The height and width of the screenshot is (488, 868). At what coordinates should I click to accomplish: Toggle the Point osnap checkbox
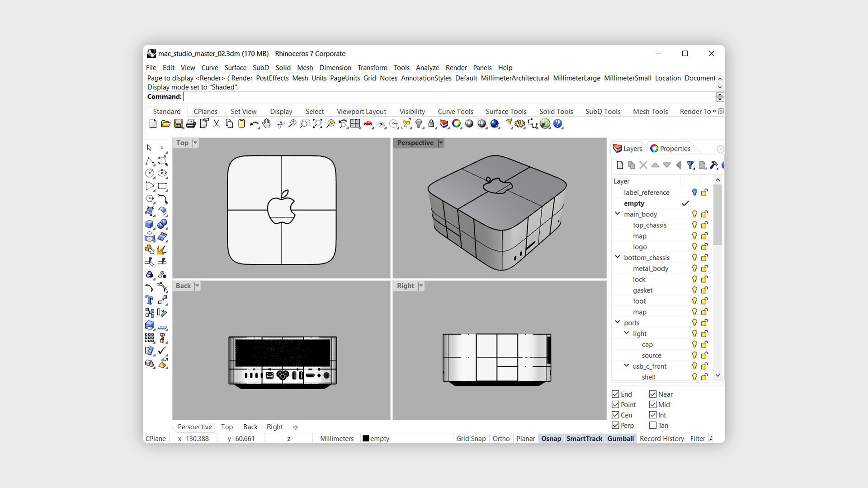(615, 404)
